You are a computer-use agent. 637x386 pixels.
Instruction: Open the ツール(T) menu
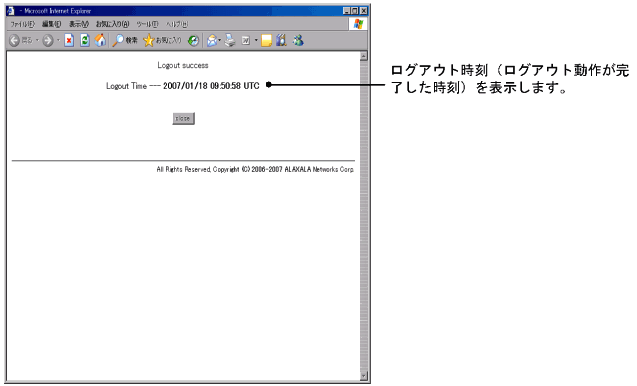(147, 24)
